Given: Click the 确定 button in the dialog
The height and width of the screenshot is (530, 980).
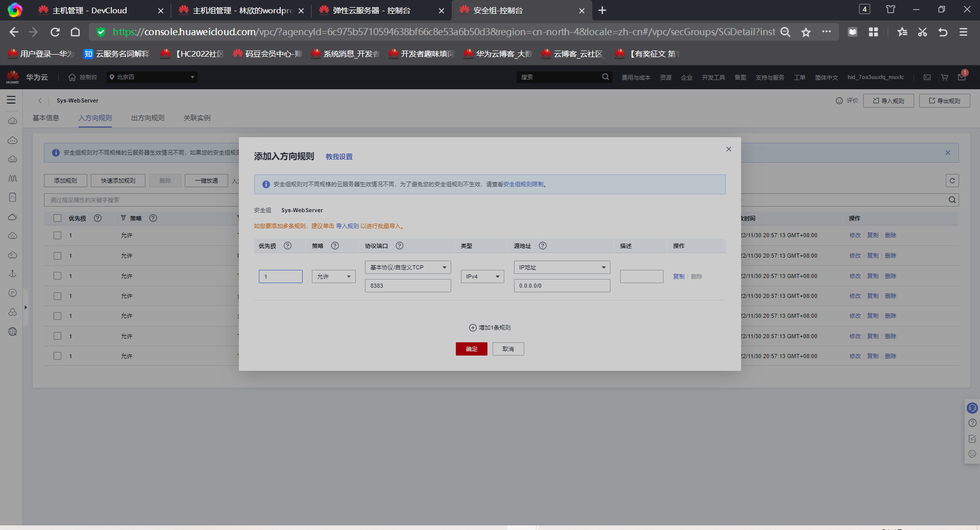Looking at the screenshot, I should 472,349.
